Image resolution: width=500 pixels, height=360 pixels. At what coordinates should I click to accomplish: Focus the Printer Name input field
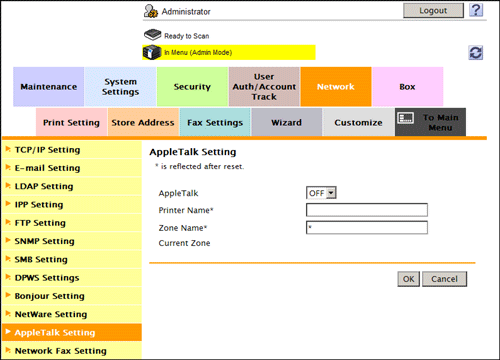coord(367,210)
